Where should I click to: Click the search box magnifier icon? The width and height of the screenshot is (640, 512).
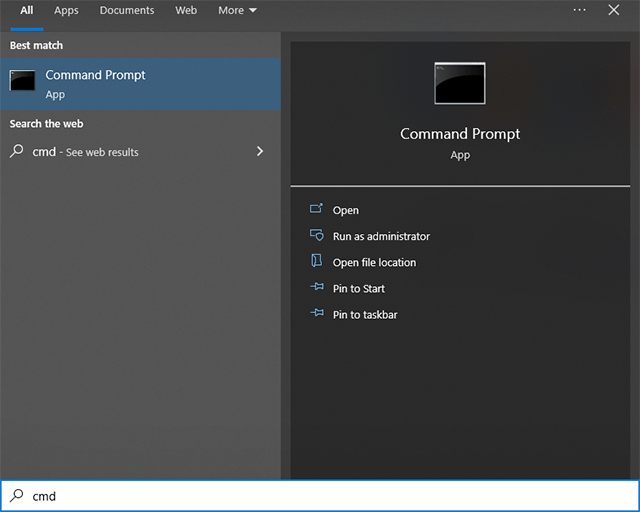coord(17,496)
